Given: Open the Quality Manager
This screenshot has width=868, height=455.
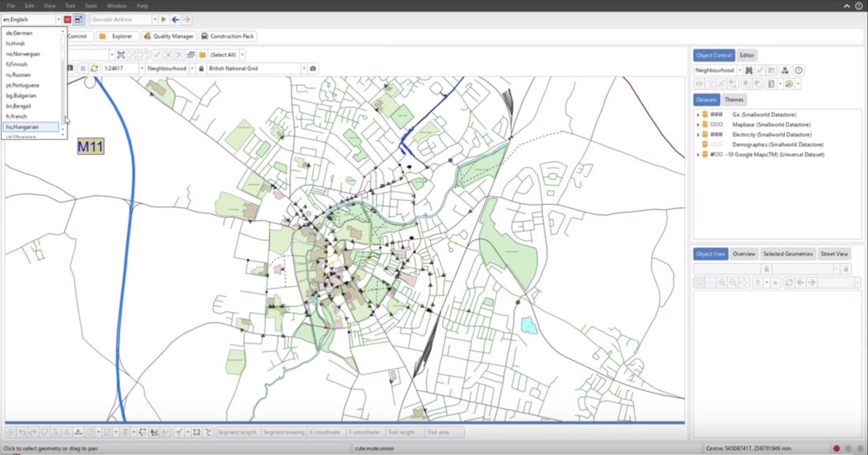Looking at the screenshot, I should [x=168, y=36].
